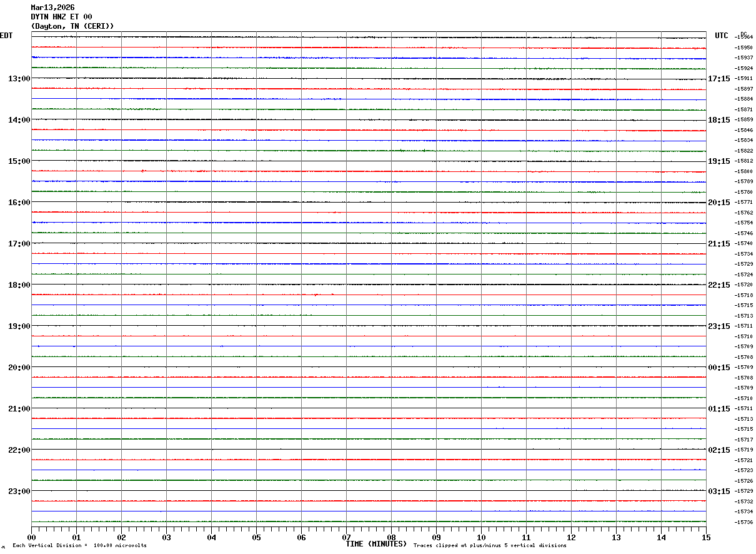Select minute "09" on the bottom time axis

pyautogui.click(x=436, y=537)
